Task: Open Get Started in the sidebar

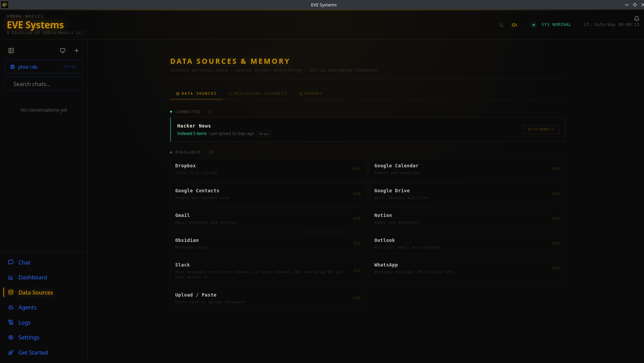Action: click(33, 353)
